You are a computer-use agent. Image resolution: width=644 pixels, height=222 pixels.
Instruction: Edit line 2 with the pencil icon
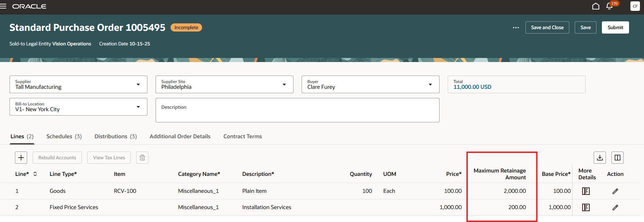point(615,207)
